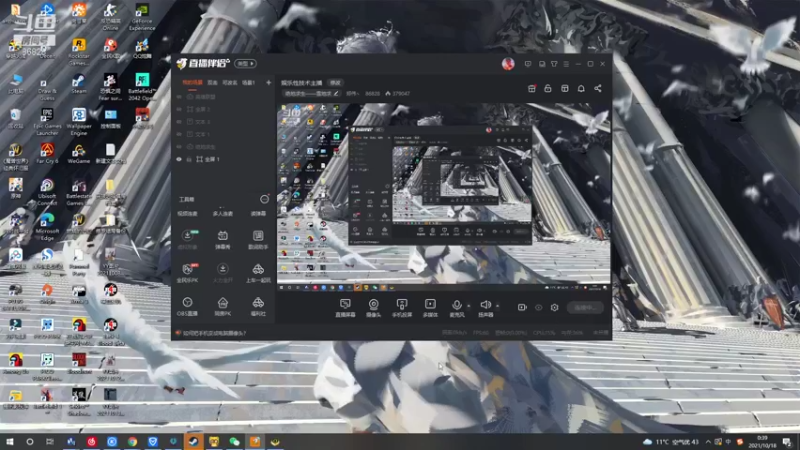Open the 上车一起玩 tool
Screen dimensions: 800x450
pyautogui.click(x=258, y=273)
